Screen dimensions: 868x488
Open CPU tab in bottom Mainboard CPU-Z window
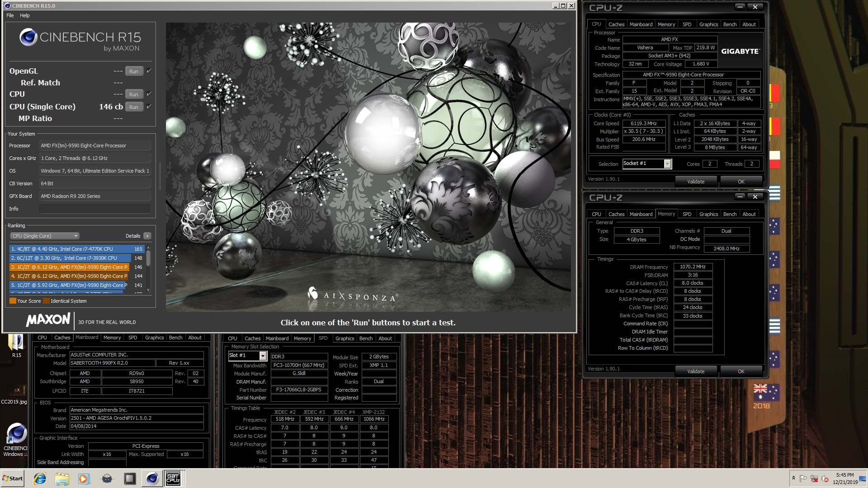pyautogui.click(x=42, y=338)
